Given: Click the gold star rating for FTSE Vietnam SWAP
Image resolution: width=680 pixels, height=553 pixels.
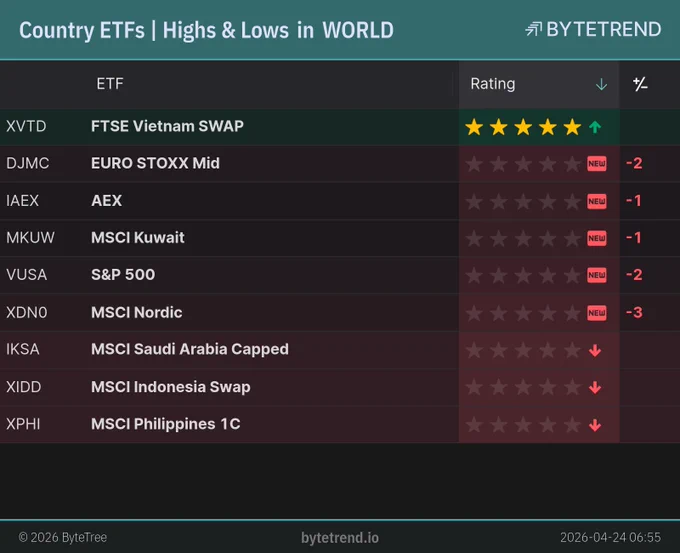Looking at the screenshot, I should (523, 127).
